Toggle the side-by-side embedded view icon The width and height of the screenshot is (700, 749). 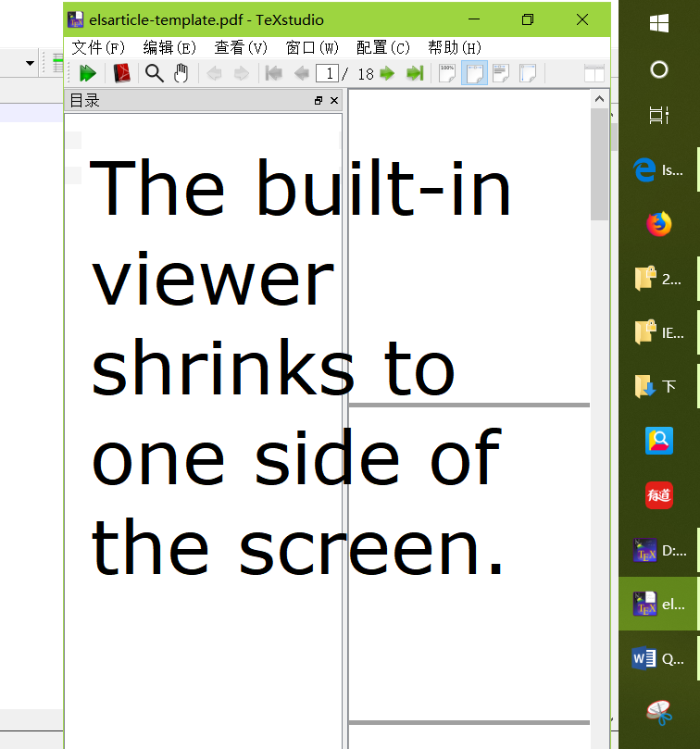(594, 73)
